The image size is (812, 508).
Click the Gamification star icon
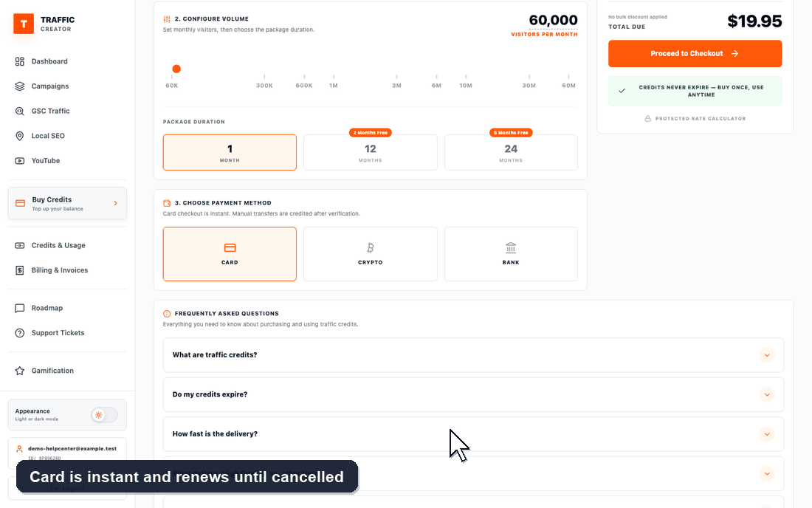pos(20,371)
